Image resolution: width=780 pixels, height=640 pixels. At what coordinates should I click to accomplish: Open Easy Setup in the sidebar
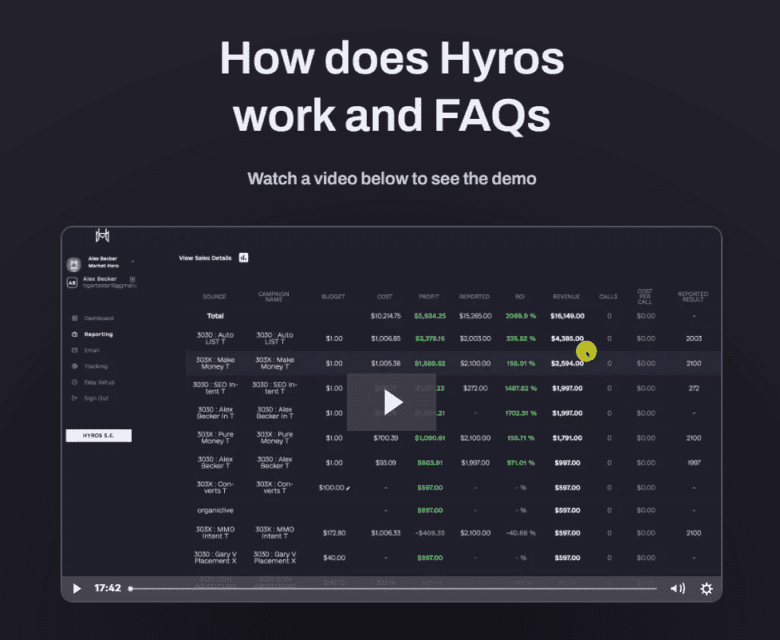[99, 382]
